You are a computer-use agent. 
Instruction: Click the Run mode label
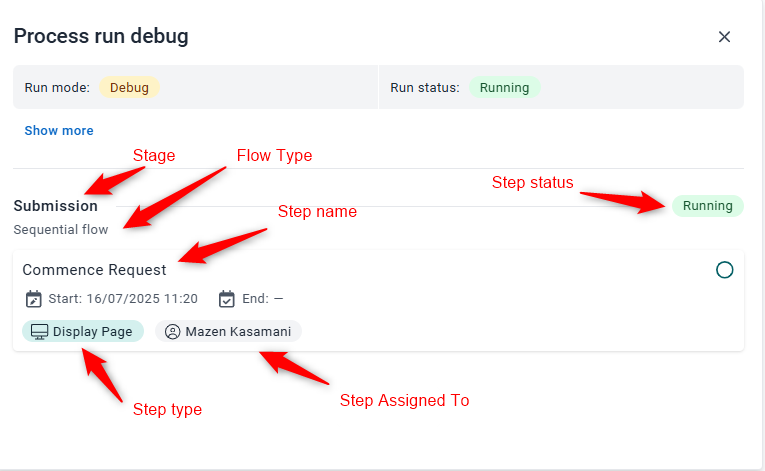click(57, 88)
